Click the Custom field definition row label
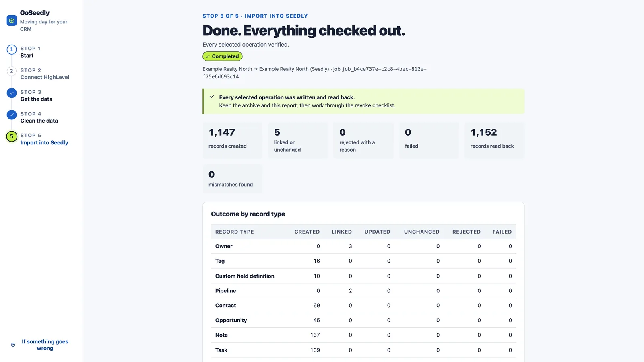This screenshot has height=362, width=644. click(x=245, y=276)
